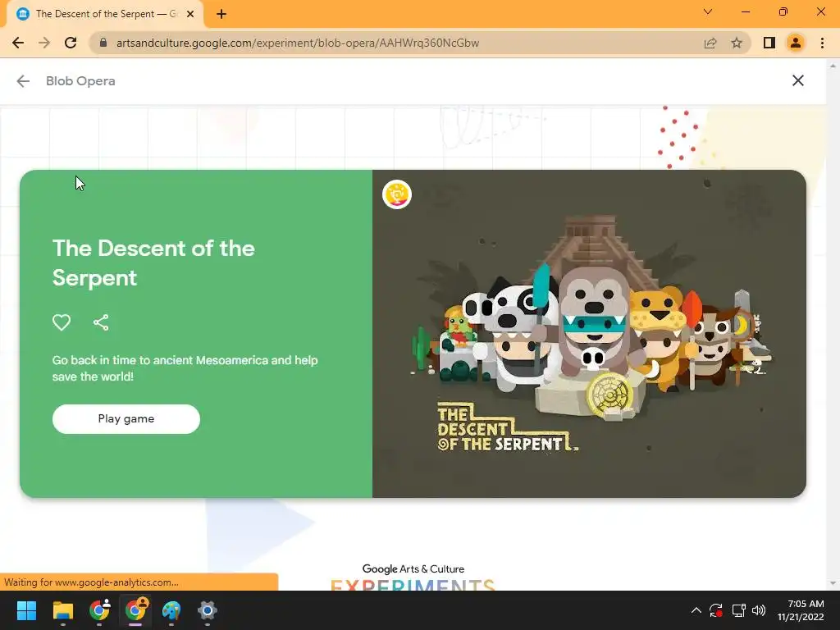Click the round yellow badge on the game artwork

[397, 194]
